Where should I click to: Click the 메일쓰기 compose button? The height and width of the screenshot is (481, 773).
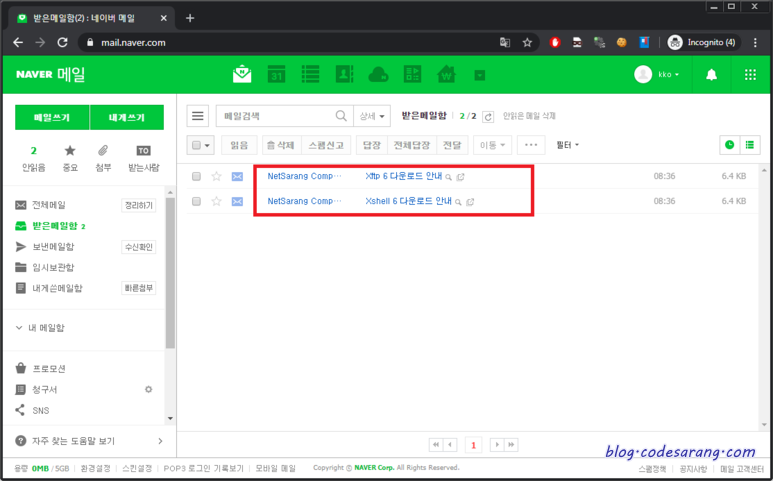(52, 117)
